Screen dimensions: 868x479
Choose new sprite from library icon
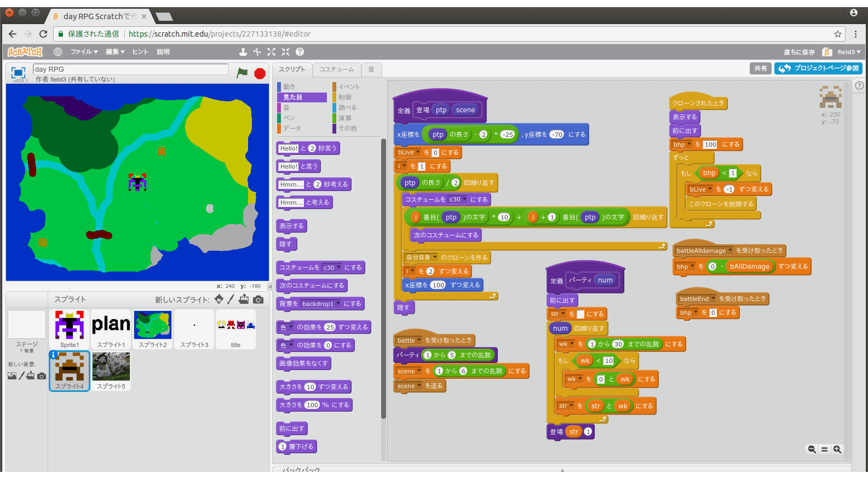[219, 299]
